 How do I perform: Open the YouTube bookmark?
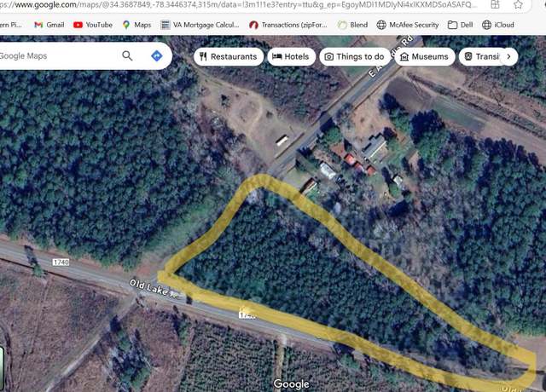(93, 25)
